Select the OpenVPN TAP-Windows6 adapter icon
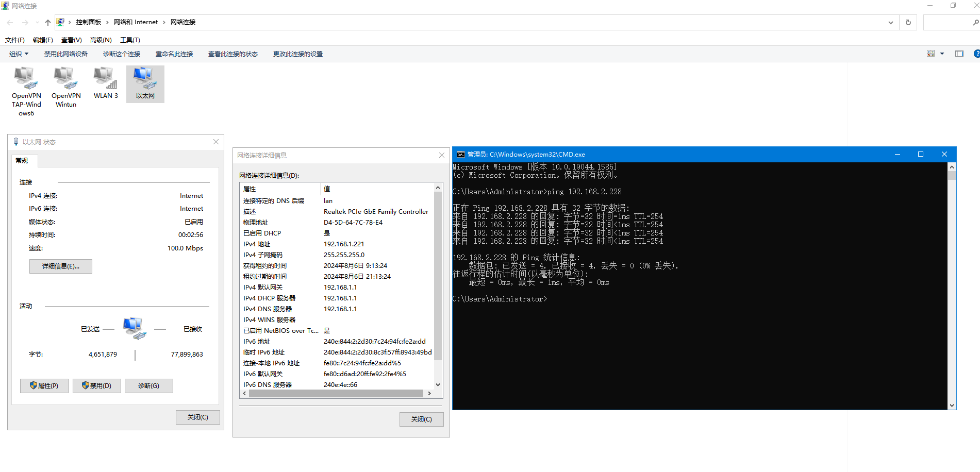Viewport: 980px width, 472px height. (x=26, y=78)
